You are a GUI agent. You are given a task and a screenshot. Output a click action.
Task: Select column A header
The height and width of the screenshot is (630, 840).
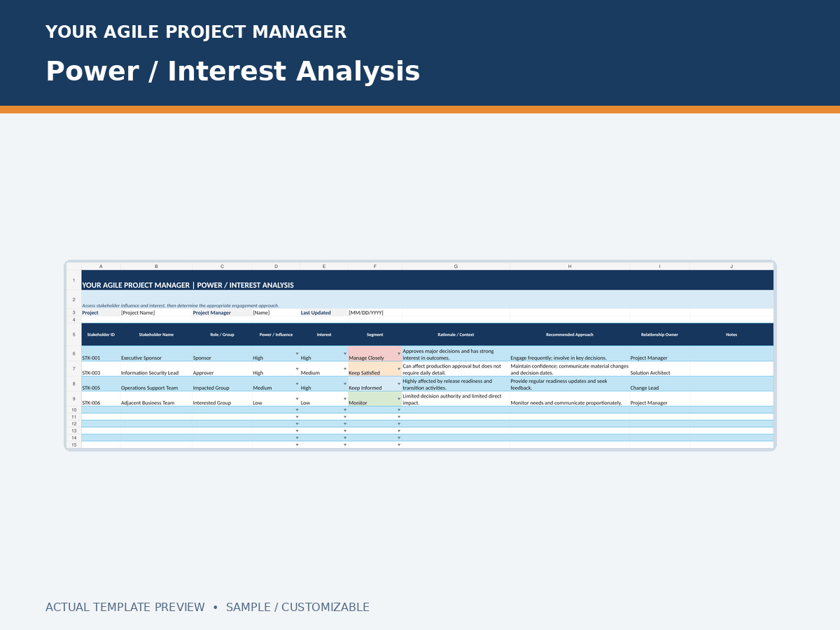(x=101, y=267)
